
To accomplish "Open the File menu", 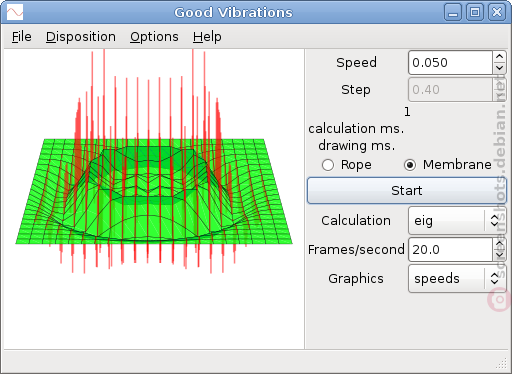I will (x=22, y=37).
